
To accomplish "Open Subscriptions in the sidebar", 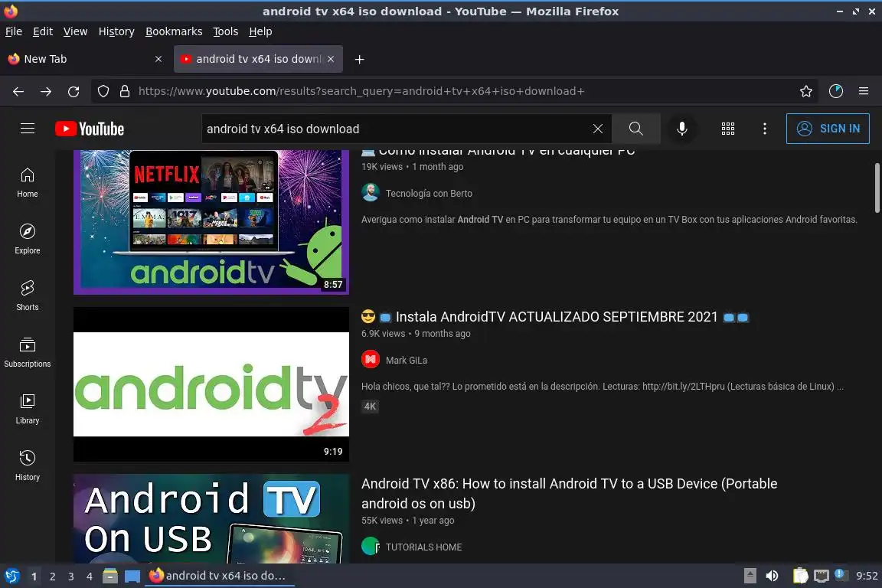I will [27, 353].
